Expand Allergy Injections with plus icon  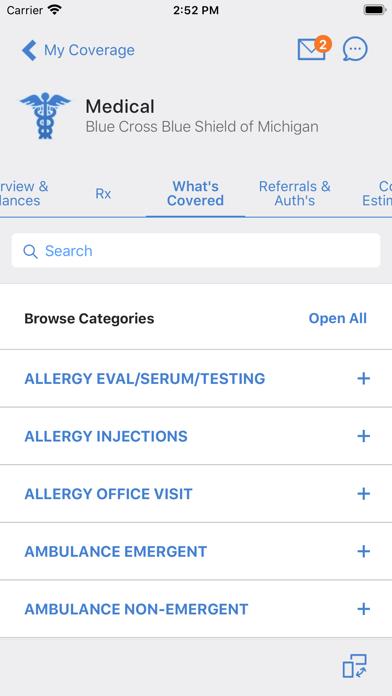[x=364, y=436]
